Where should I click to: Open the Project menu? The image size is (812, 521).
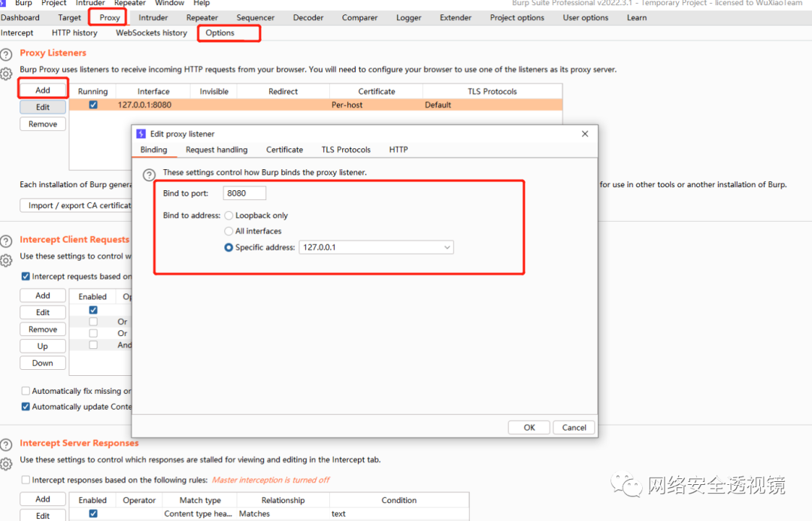tap(54, 3)
